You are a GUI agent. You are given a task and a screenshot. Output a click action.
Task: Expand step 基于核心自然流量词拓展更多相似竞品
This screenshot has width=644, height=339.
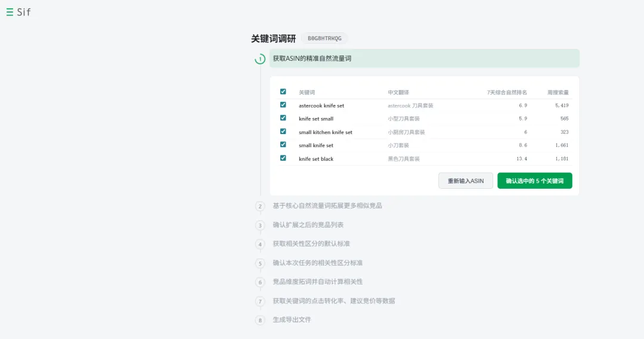click(x=327, y=206)
